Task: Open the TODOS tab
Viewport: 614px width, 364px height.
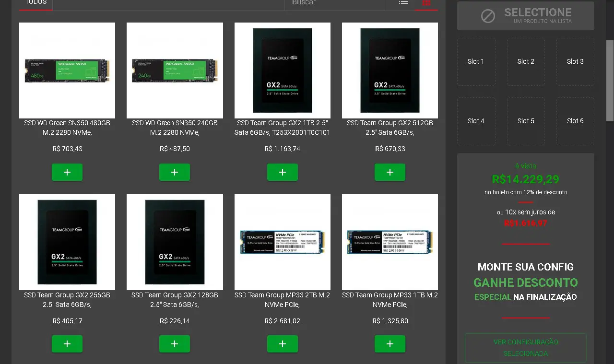Action: pos(36,3)
